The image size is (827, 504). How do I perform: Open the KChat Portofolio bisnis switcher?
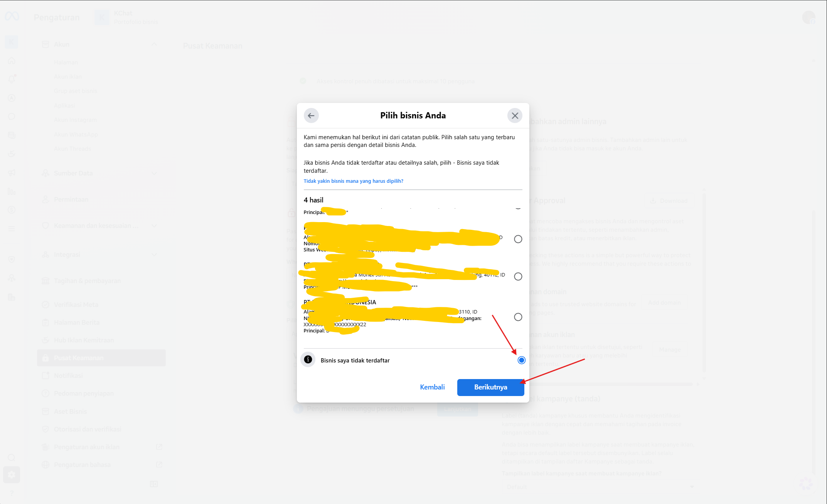click(x=127, y=17)
